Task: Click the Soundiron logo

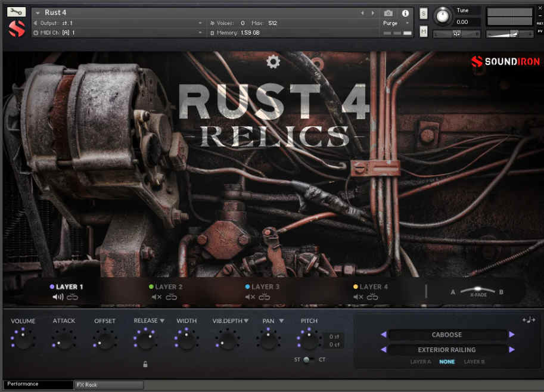Action: coord(505,60)
